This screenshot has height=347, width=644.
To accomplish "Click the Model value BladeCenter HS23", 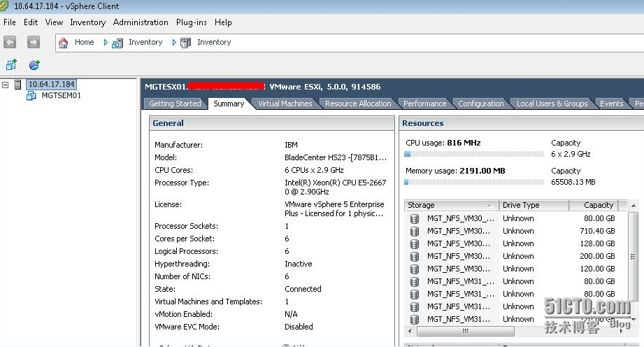I will tap(336, 157).
